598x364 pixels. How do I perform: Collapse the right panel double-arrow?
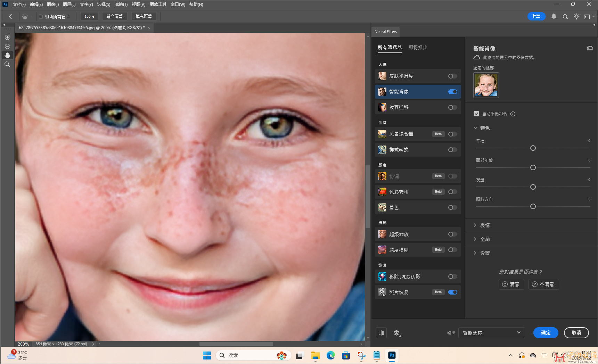594,25
